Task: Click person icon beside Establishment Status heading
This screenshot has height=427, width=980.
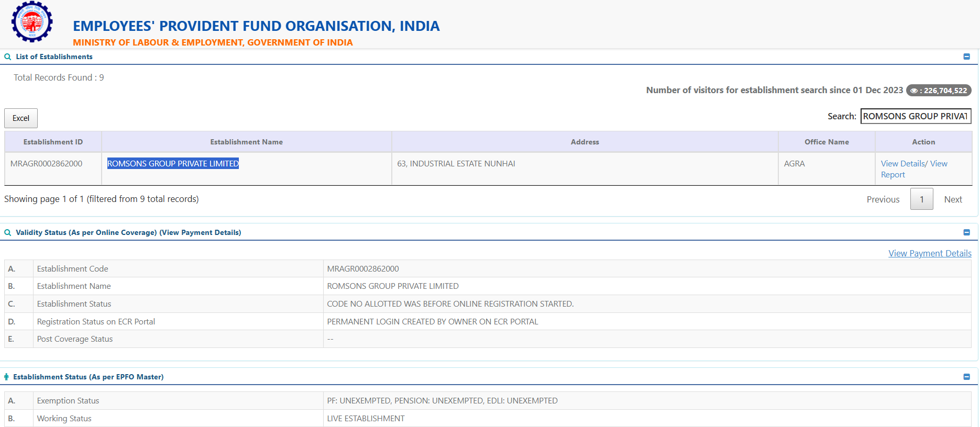Action: [6, 377]
